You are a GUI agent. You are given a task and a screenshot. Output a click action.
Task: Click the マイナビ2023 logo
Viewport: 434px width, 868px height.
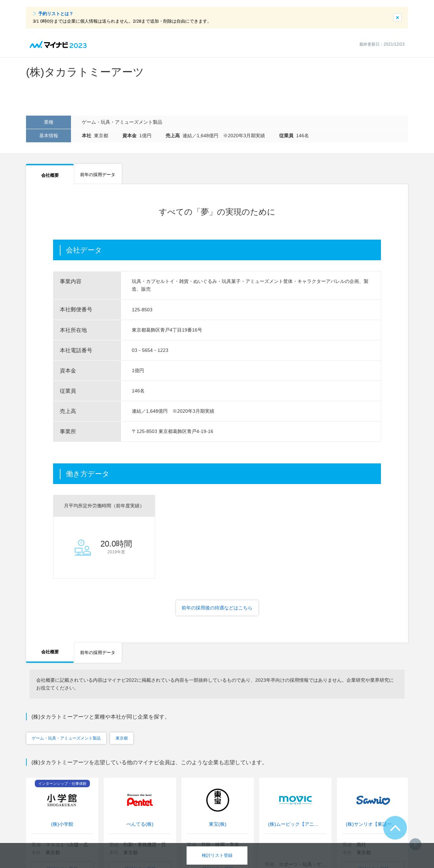tap(58, 45)
